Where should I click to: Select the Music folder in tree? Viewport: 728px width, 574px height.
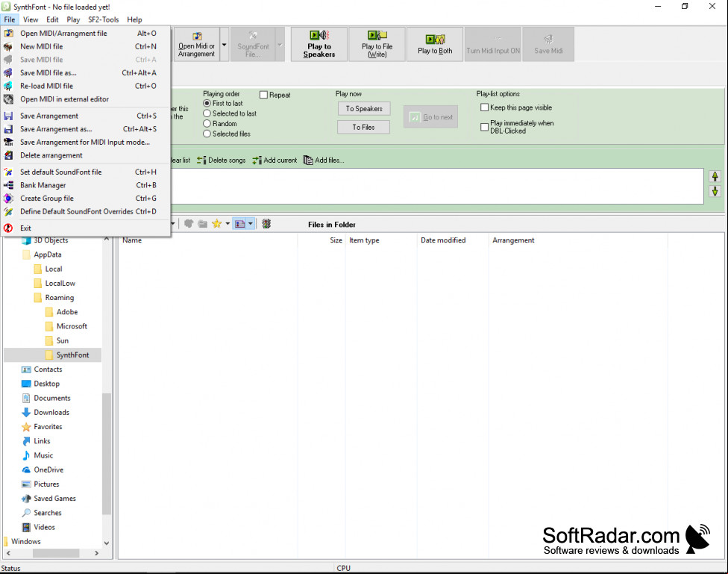pos(43,455)
